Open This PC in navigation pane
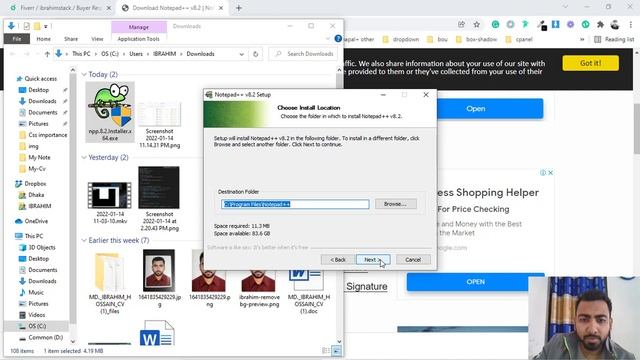Screen dimensions: 640x360 33,236
